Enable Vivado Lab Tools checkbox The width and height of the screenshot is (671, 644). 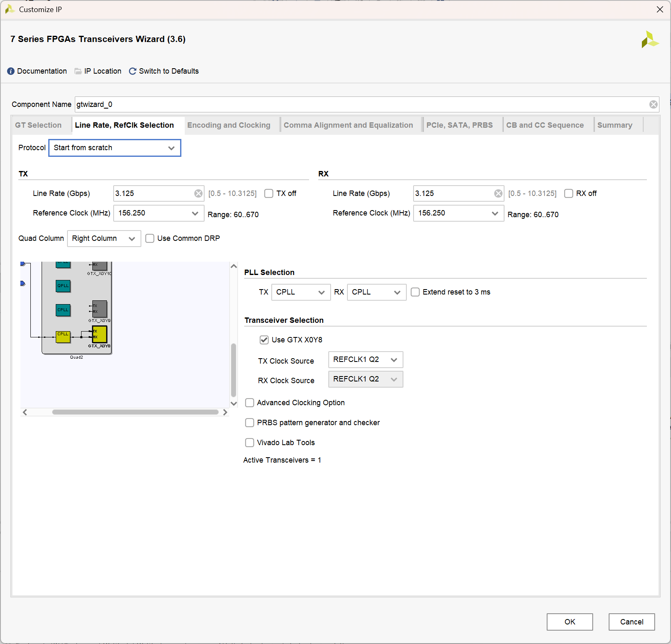(250, 443)
